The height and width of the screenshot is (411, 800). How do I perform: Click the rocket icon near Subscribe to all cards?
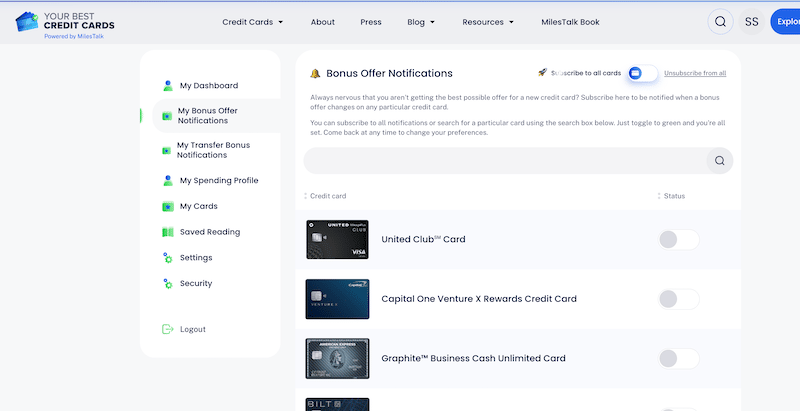[542, 72]
